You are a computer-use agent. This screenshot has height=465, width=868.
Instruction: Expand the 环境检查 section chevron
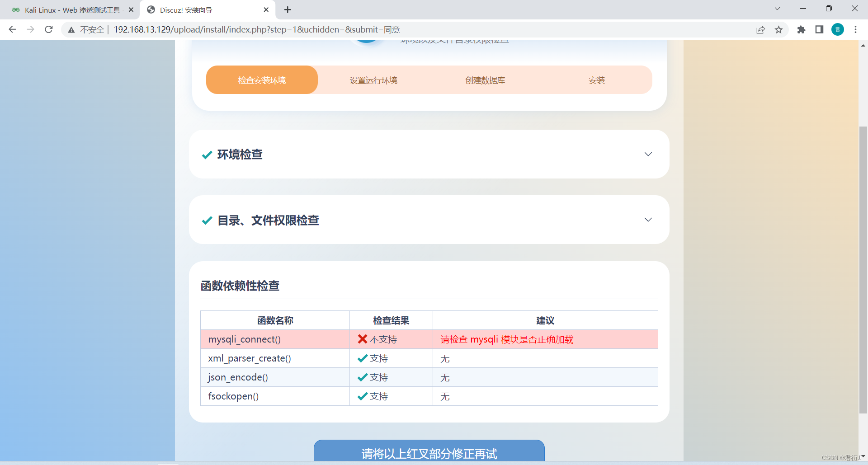648,154
